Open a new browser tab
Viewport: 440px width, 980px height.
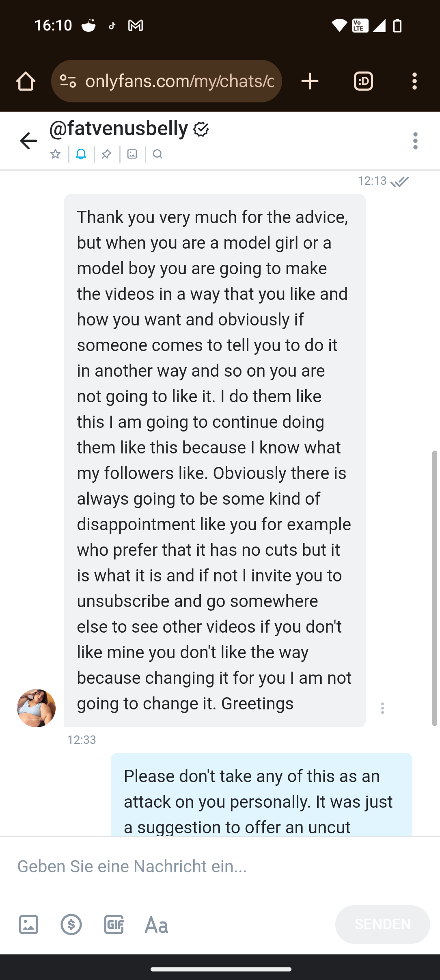310,81
